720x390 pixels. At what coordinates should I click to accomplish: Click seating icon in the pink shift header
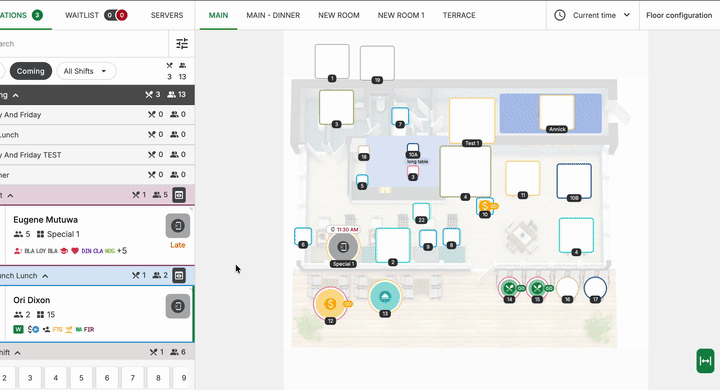point(179,195)
